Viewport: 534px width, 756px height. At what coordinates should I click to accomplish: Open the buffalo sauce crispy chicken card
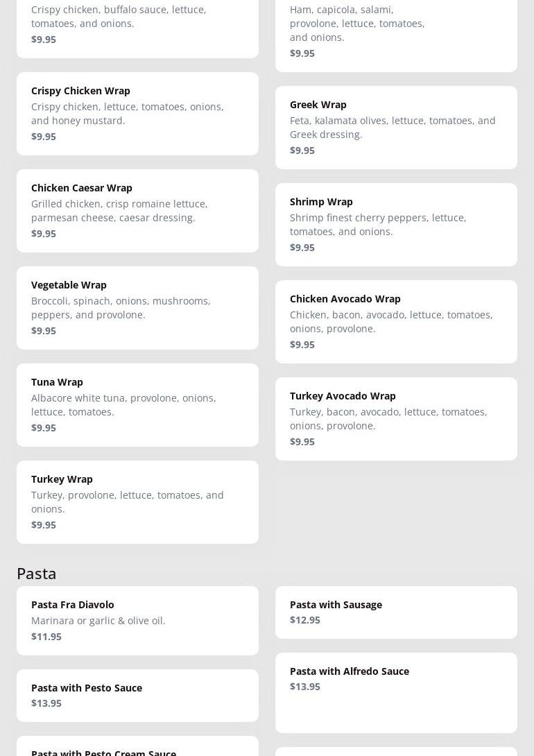coord(137,24)
